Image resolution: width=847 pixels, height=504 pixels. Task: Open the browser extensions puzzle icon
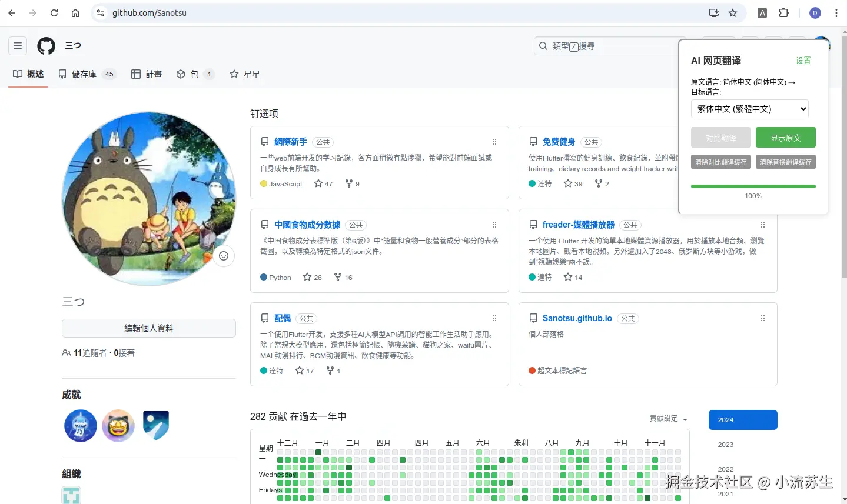[x=785, y=12]
